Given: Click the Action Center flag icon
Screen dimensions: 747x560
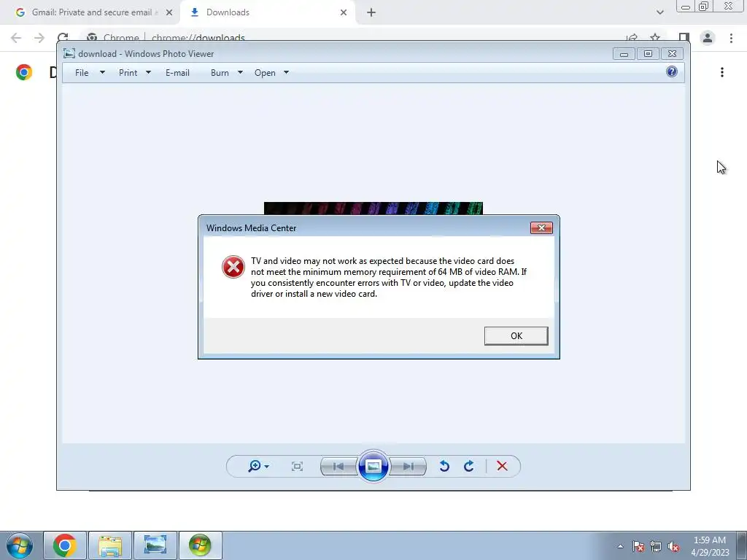Looking at the screenshot, I should click(x=638, y=546).
